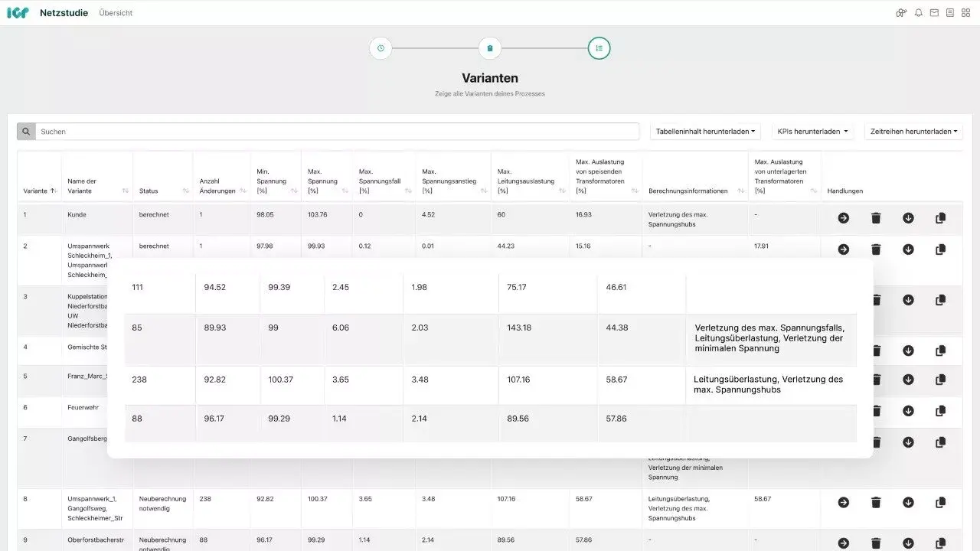Go to the trash can process step
This screenshot has height=551, width=980.
coord(490,48)
